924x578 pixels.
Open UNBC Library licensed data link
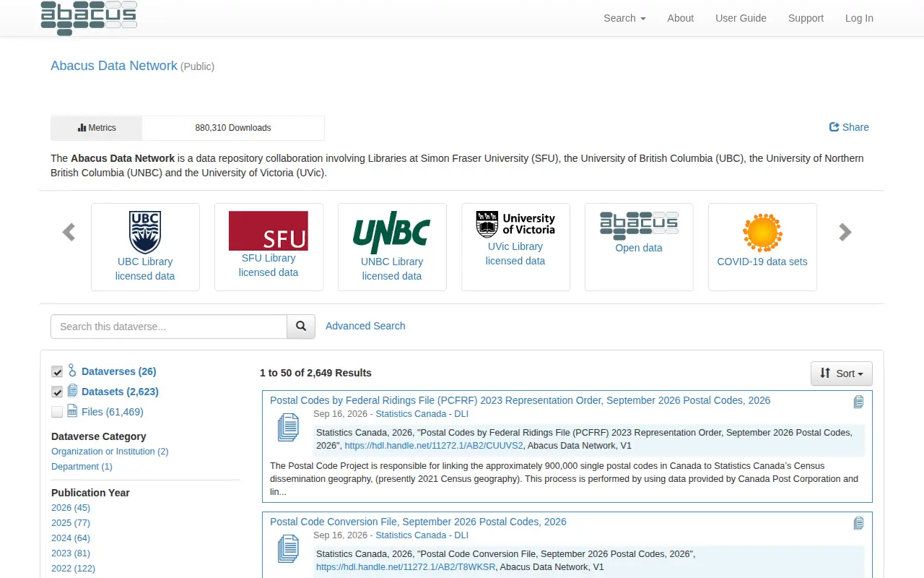coord(392,269)
